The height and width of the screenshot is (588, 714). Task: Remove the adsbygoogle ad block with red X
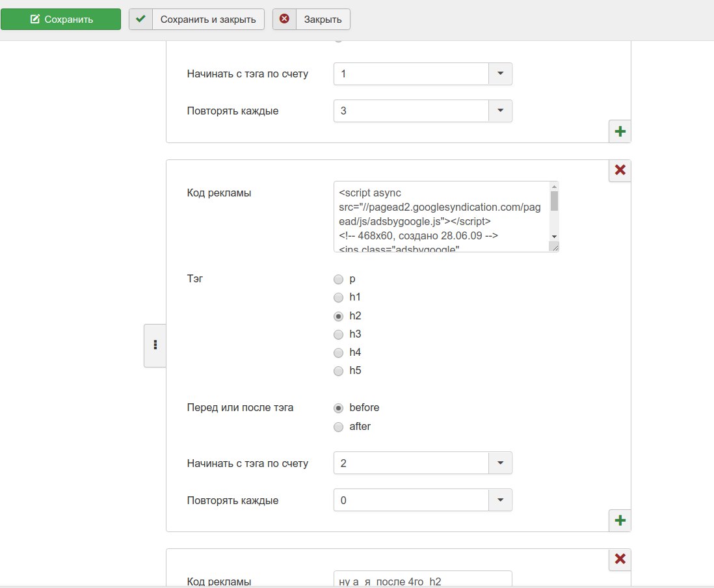620,170
